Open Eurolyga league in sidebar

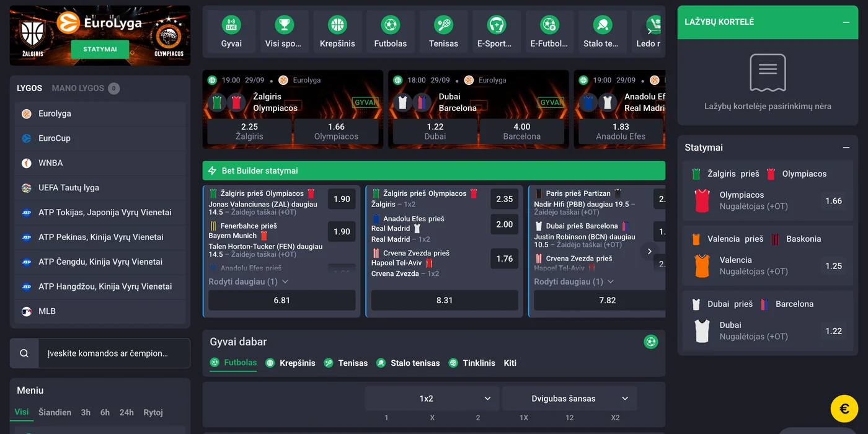100,113
